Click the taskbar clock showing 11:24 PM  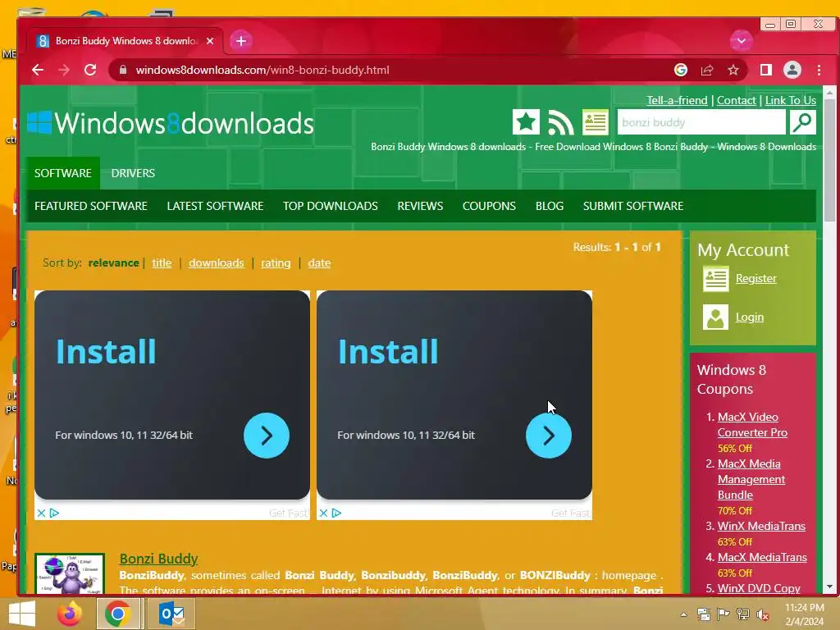pos(804,614)
